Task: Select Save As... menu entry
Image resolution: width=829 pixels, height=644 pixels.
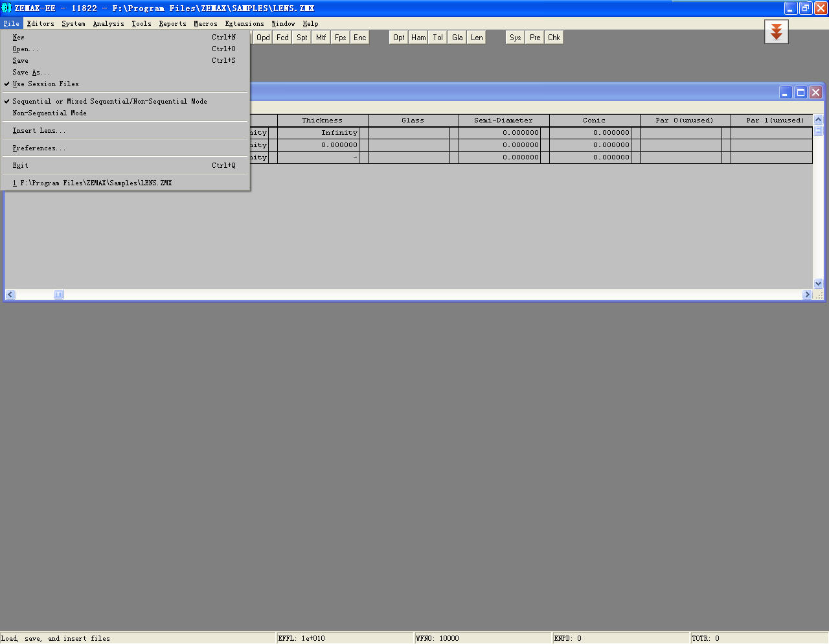Action: click(x=125, y=73)
